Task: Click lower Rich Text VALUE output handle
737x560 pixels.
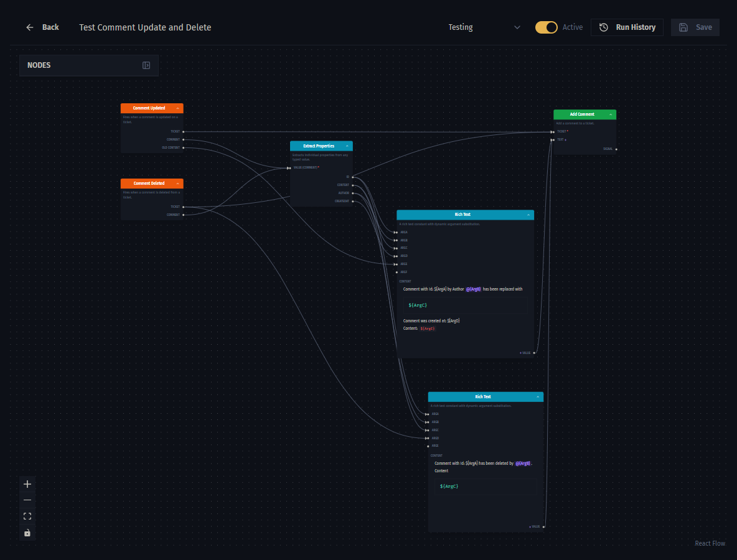Action: [544, 526]
